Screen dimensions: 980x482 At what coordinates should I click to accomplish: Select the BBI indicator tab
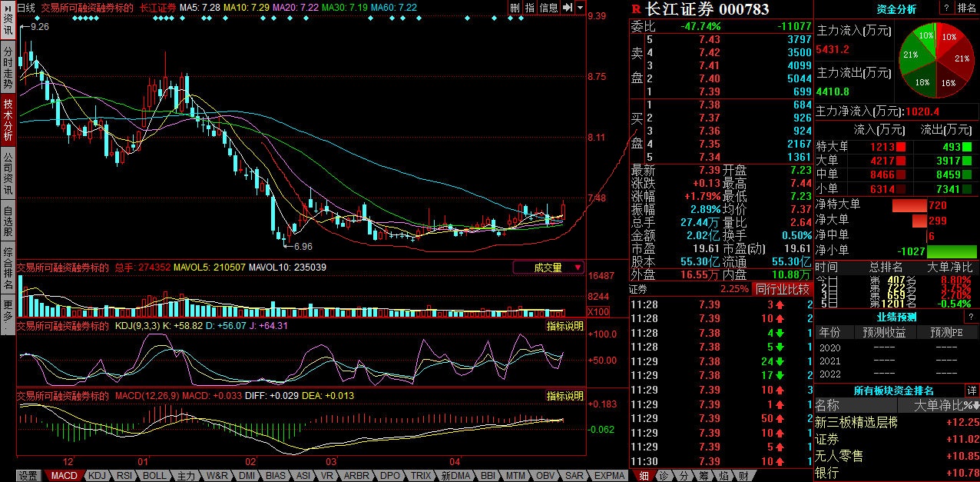[x=489, y=476]
